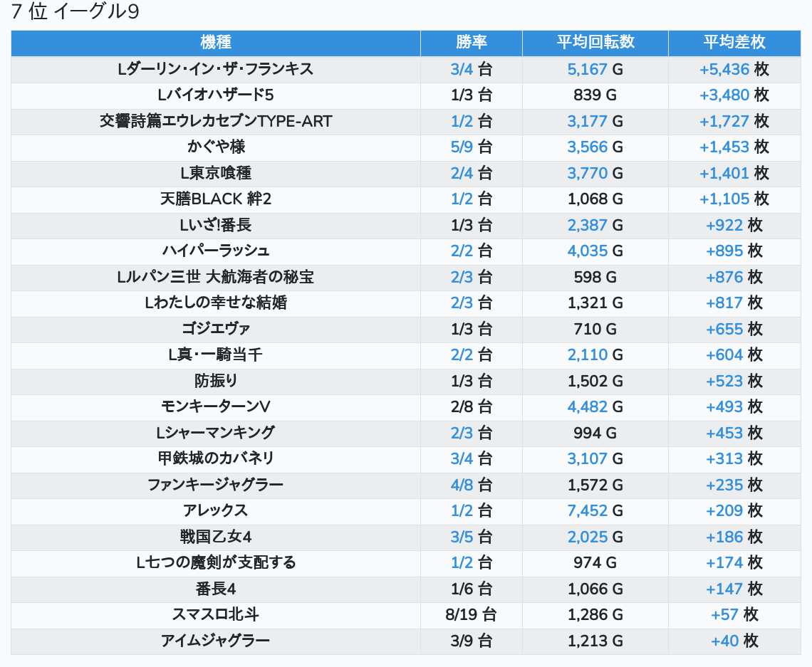Select ハイパーラッシュ machine name
This screenshot has height=667, width=812.
click(x=215, y=251)
